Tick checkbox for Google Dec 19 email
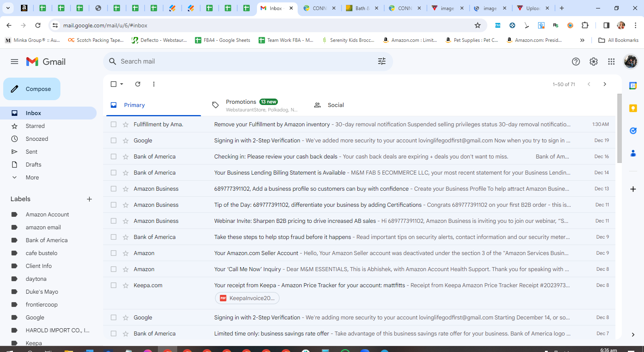The width and height of the screenshot is (644, 352). pyautogui.click(x=114, y=141)
